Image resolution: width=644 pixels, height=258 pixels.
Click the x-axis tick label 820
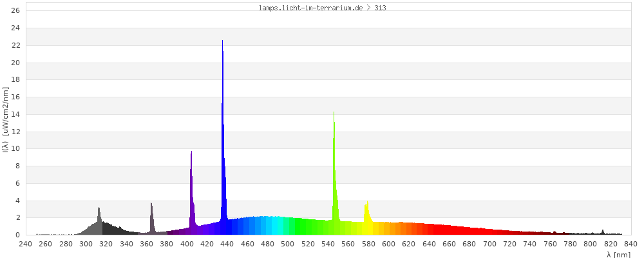tap(611, 244)
